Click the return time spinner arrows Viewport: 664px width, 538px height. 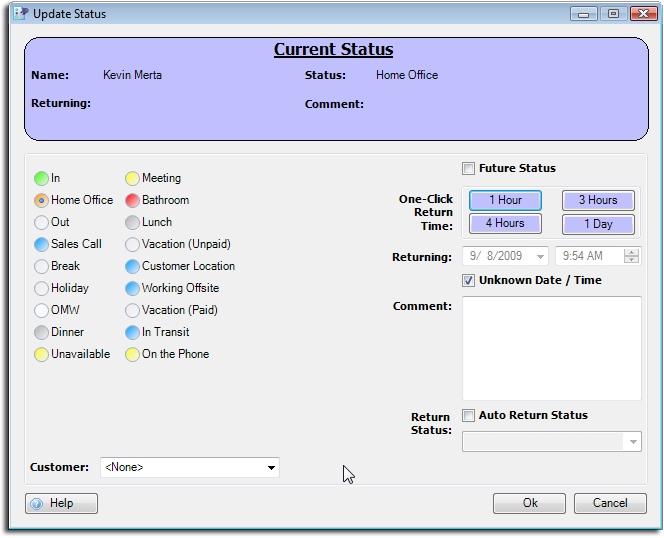click(x=631, y=257)
